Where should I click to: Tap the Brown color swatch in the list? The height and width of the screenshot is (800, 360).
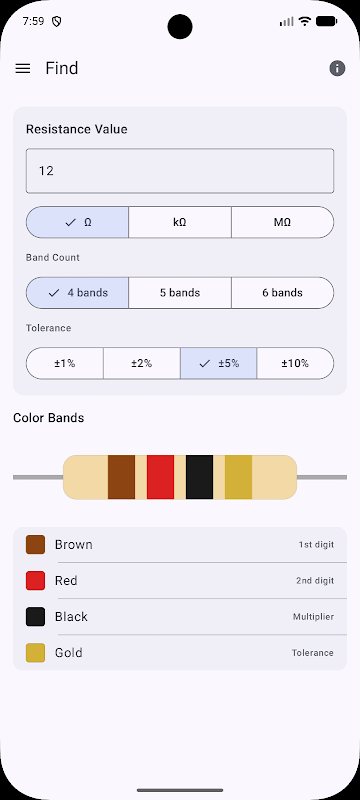(x=35, y=544)
